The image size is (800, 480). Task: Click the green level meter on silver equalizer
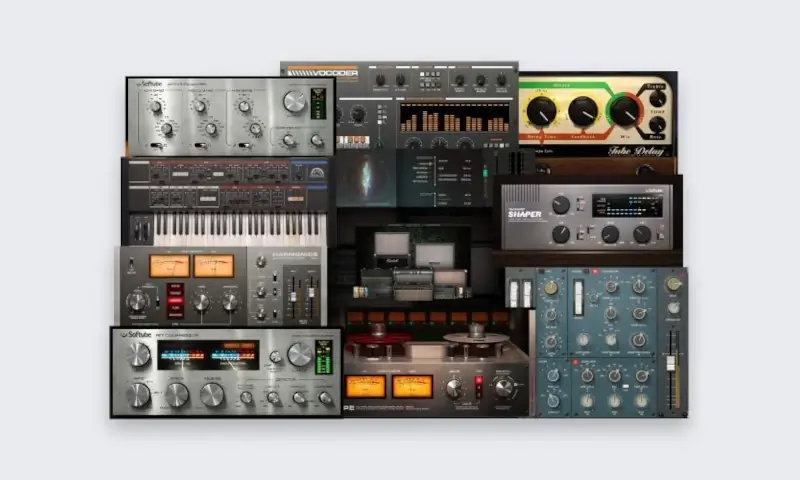point(318,104)
